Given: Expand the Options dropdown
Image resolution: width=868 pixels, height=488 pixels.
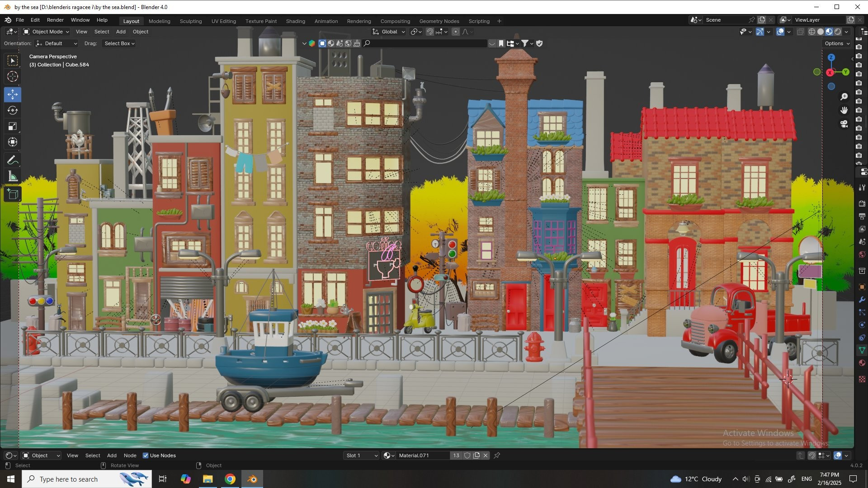Looking at the screenshot, I should [837, 43].
